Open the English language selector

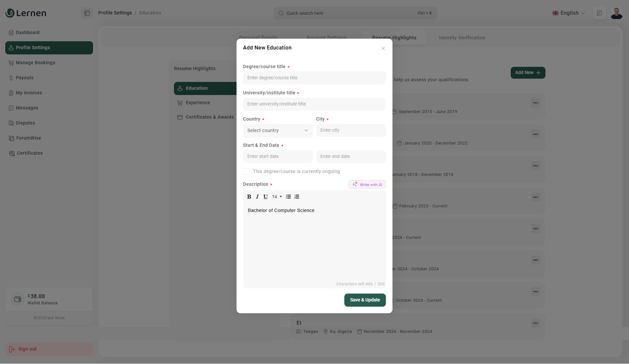569,13
